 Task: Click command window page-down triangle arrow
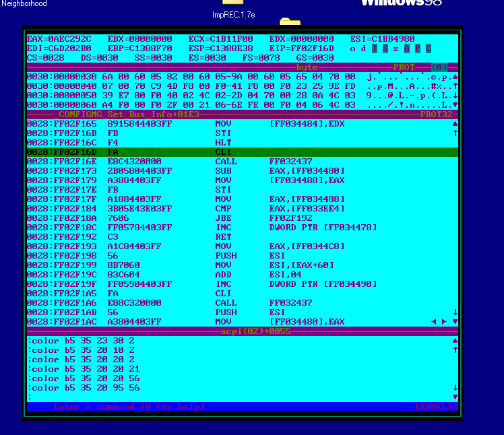[455, 397]
